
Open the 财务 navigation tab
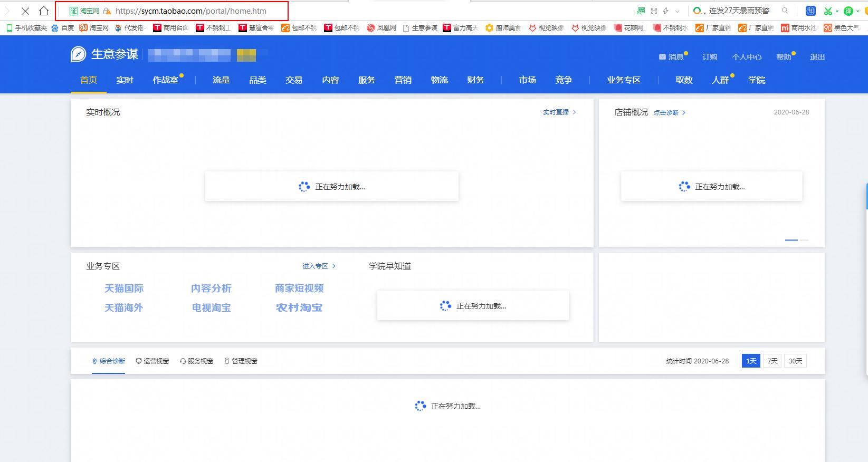point(475,80)
